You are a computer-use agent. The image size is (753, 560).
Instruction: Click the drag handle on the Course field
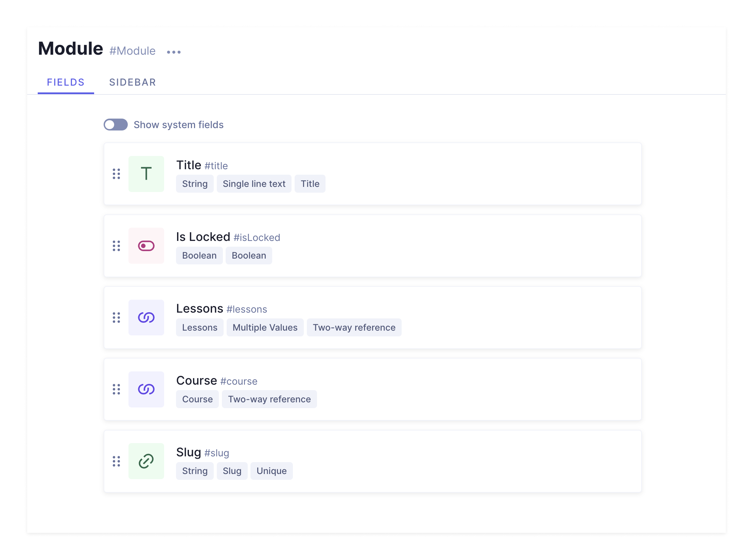point(117,389)
